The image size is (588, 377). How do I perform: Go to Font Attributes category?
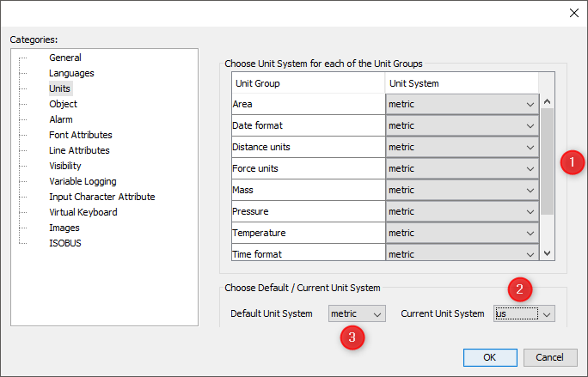click(x=81, y=135)
